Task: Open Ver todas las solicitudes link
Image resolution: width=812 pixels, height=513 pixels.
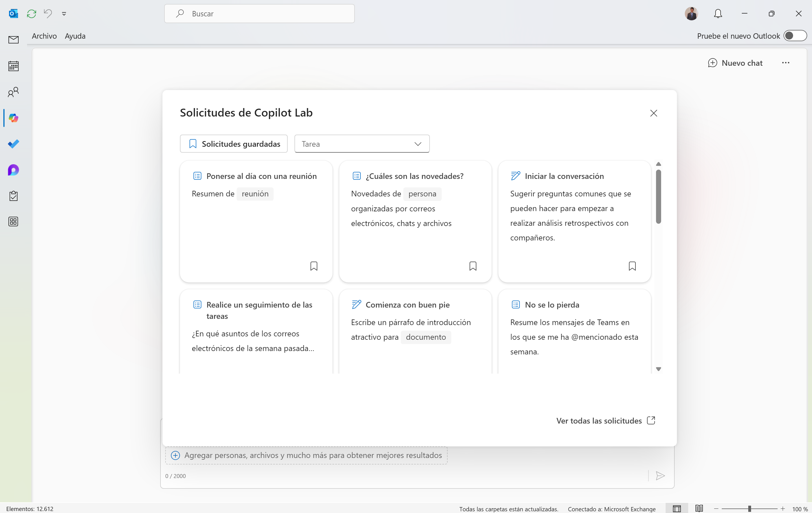Action: pos(606,420)
